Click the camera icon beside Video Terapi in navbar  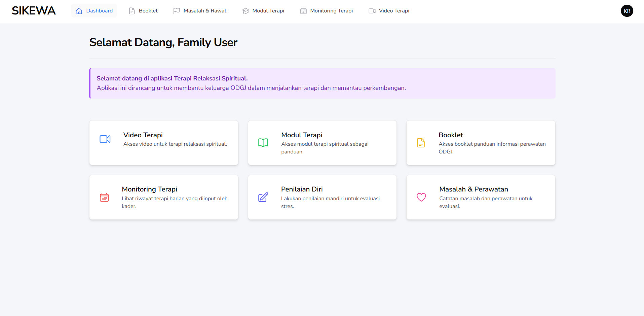coord(372,11)
